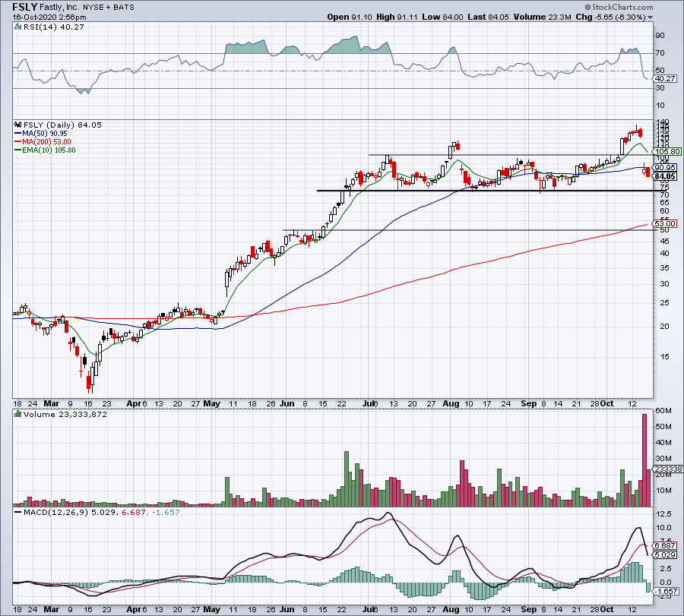Click the RSI(14) indicator icon
Screen dimensions: 684x616
point(18,27)
